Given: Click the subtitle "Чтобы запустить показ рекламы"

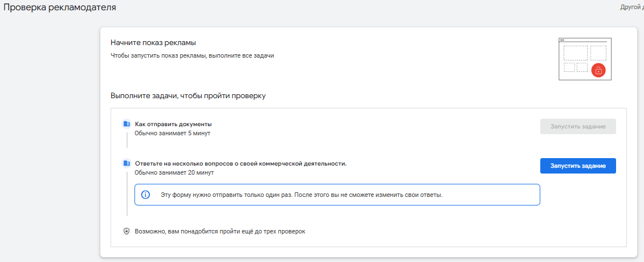Looking at the screenshot, I should point(193,56).
